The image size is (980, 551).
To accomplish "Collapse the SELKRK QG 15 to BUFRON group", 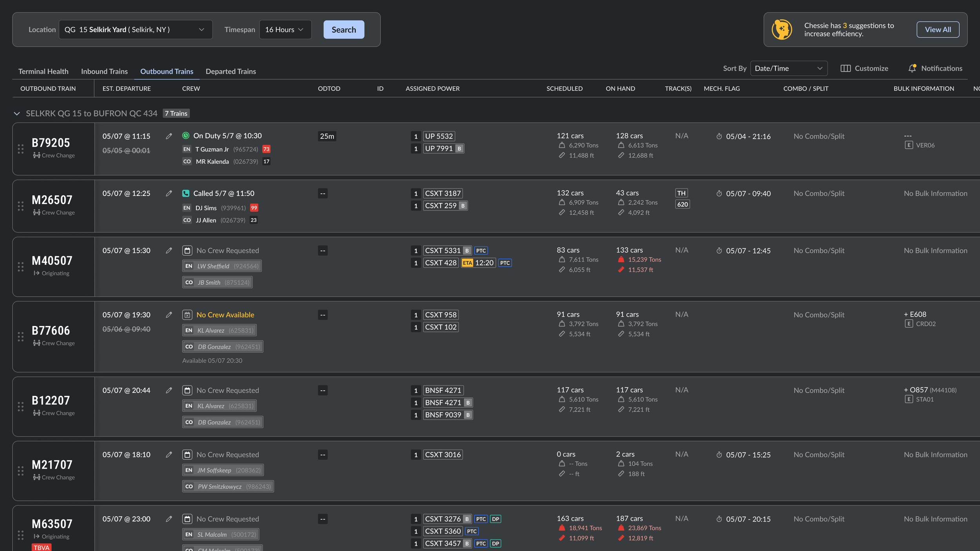I will click(x=17, y=114).
